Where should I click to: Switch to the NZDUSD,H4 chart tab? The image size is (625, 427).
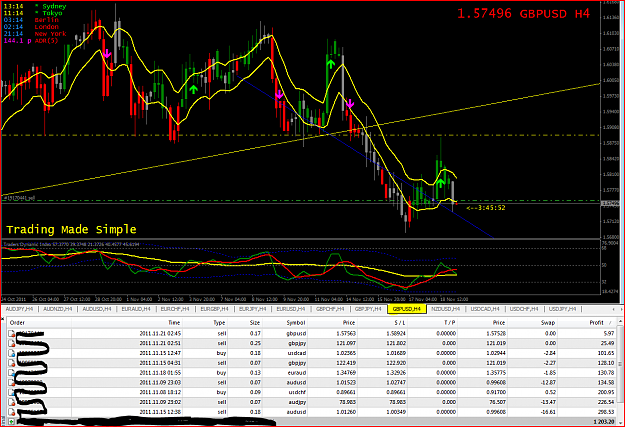(x=446, y=309)
